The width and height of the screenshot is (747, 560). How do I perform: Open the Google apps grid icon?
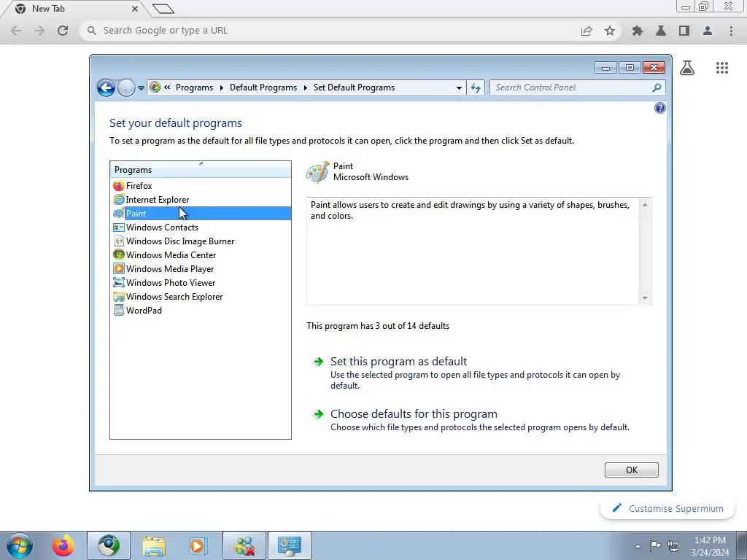722,68
